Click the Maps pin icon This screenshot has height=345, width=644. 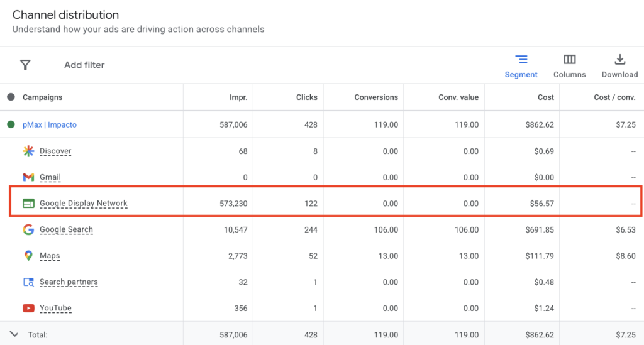28,256
